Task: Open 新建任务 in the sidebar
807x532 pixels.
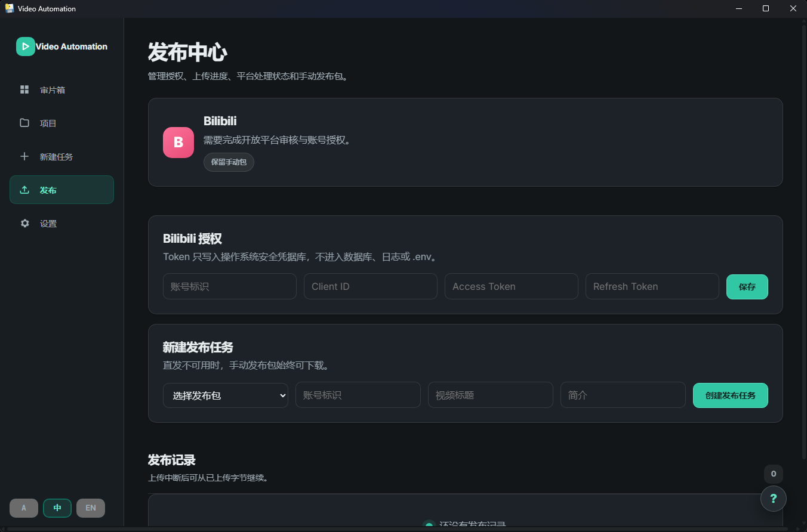Action: click(61, 156)
